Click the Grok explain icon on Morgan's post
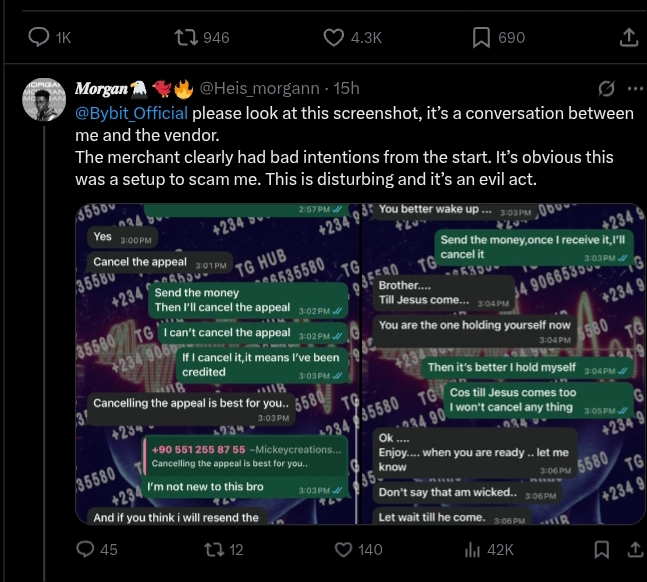Screen dimensions: 647x582 coord(606,89)
